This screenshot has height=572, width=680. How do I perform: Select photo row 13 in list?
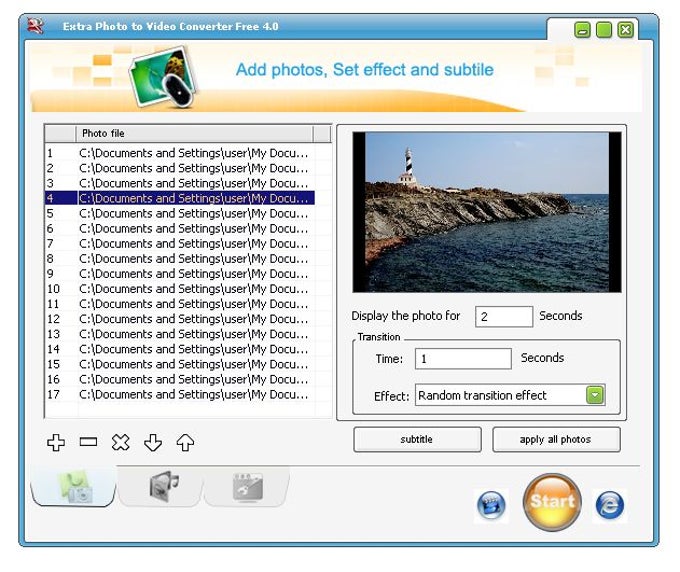pos(180,334)
